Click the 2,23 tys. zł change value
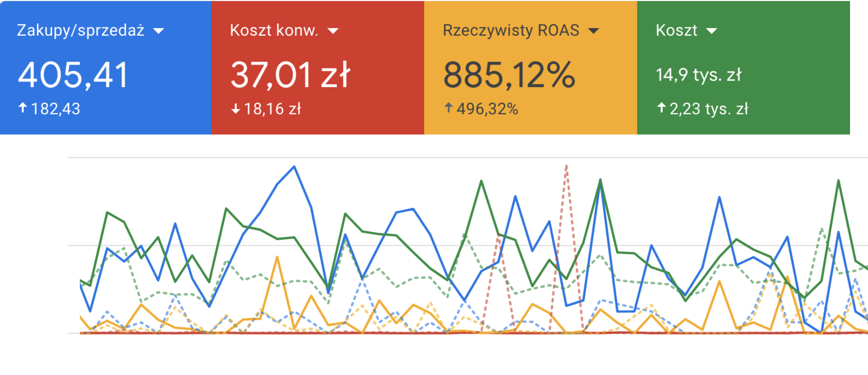Viewport: 868px width, 375px height. click(709, 109)
